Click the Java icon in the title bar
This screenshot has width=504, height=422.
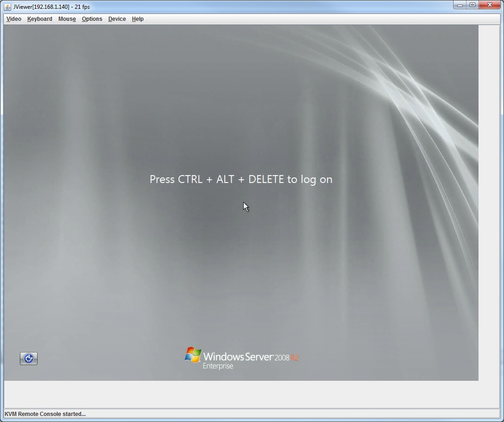pos(7,6)
